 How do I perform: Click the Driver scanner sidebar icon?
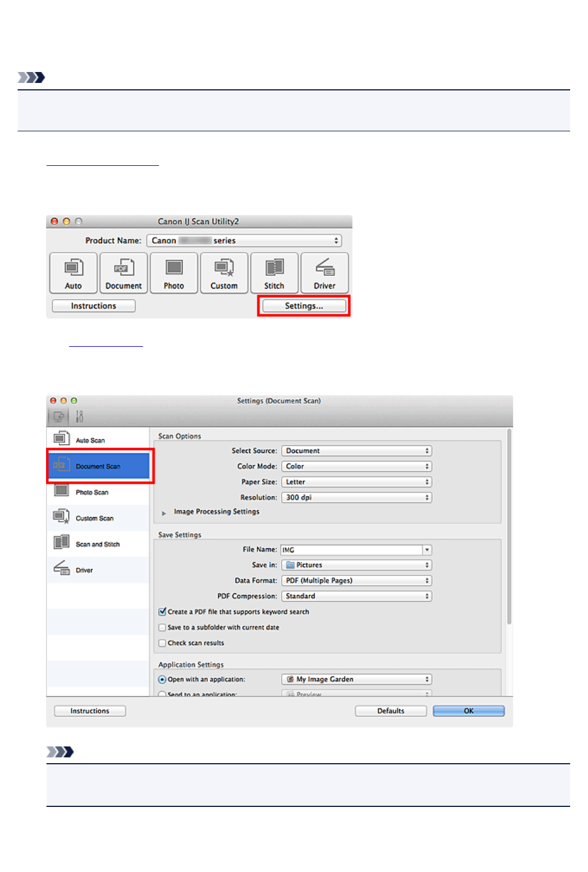pyautogui.click(x=62, y=568)
